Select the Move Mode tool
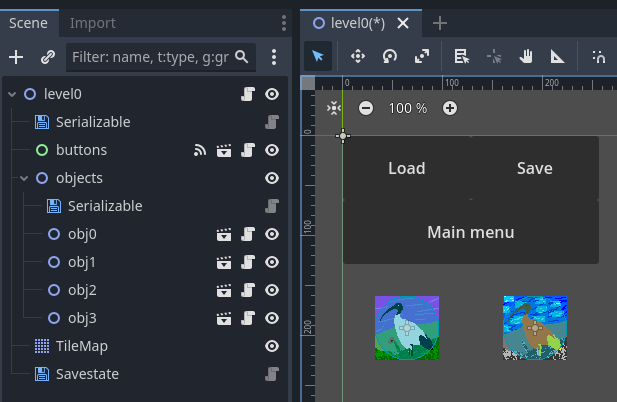Viewport: 617px width, 402px height. point(357,57)
